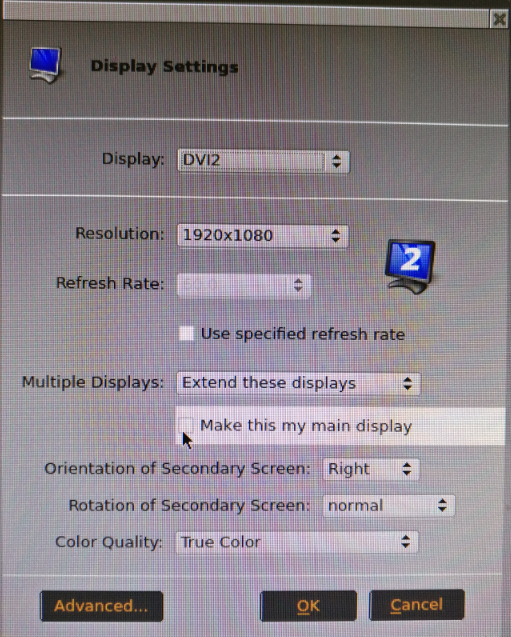Open the Rotation normal dropdown
This screenshot has width=511, height=637.
tap(389, 505)
